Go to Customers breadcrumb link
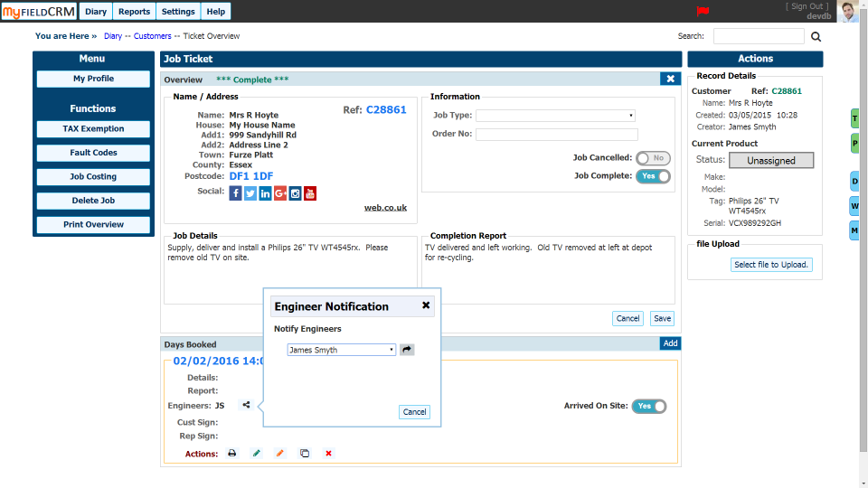The width and height of the screenshot is (868, 488). click(152, 36)
